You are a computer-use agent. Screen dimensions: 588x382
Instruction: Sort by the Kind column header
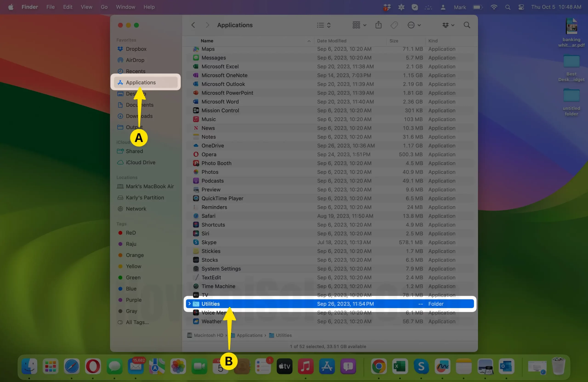[433, 41]
